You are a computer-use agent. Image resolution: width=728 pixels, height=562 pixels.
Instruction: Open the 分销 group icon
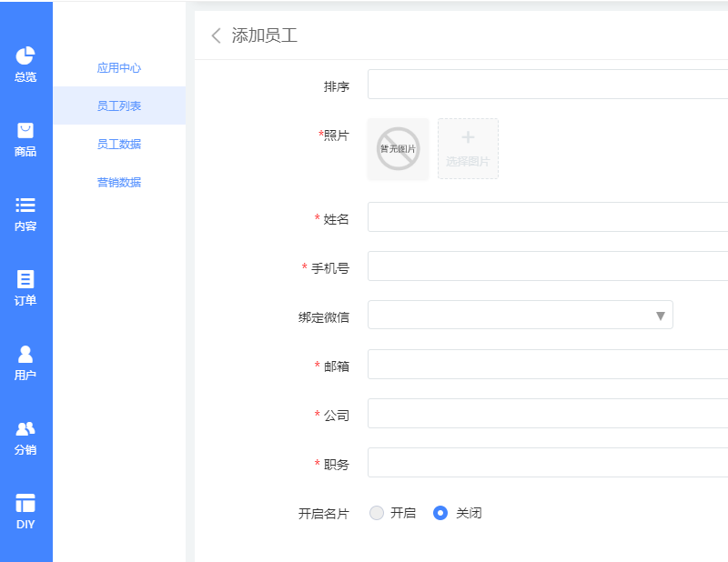25,429
